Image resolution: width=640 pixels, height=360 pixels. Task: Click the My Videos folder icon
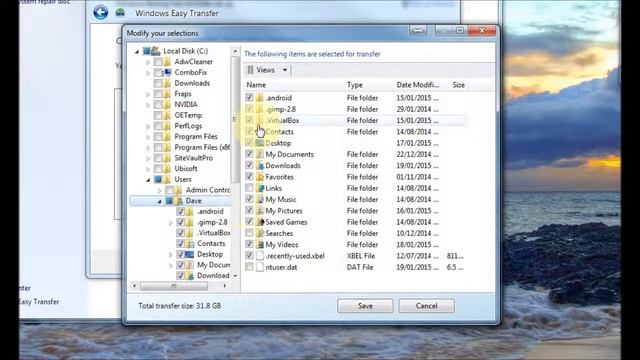(260, 245)
